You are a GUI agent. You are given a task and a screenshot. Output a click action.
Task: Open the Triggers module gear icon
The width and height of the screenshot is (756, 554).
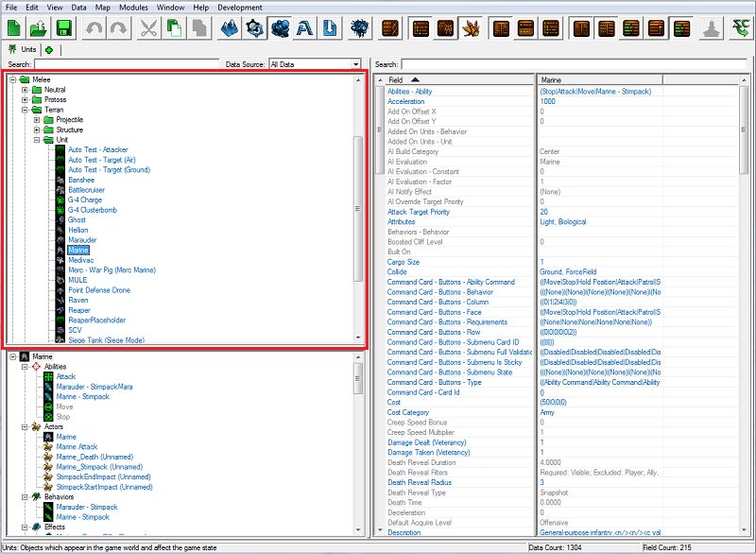pyautogui.click(x=254, y=28)
